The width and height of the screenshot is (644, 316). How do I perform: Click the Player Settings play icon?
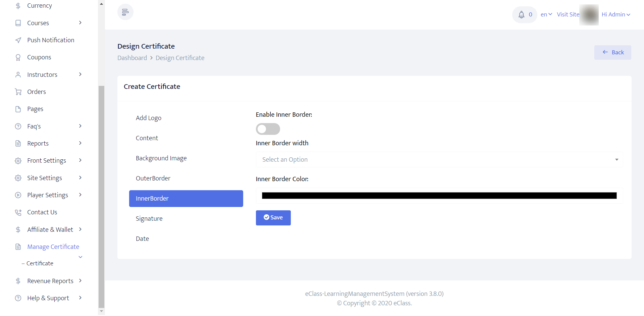click(18, 195)
